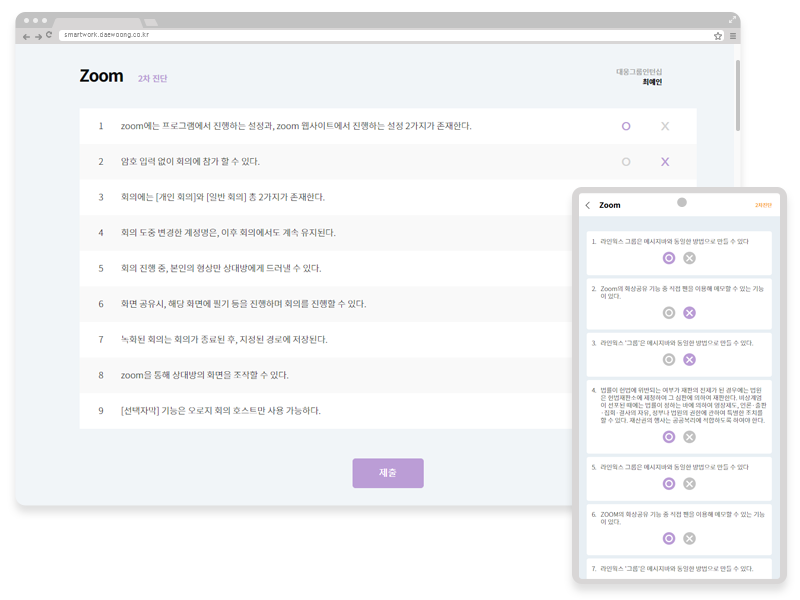This screenshot has width=800, height=600.
Task: Pick O for mobile panel question 3
Action: coord(669,360)
